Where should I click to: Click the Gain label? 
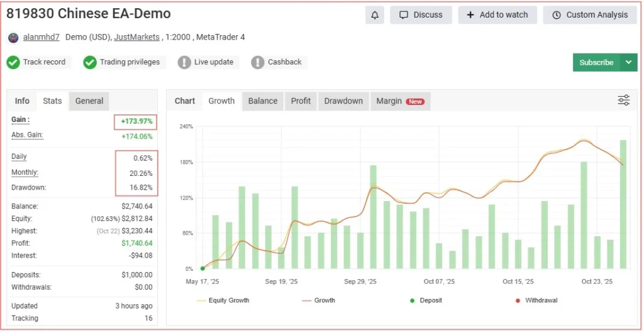[21, 120]
